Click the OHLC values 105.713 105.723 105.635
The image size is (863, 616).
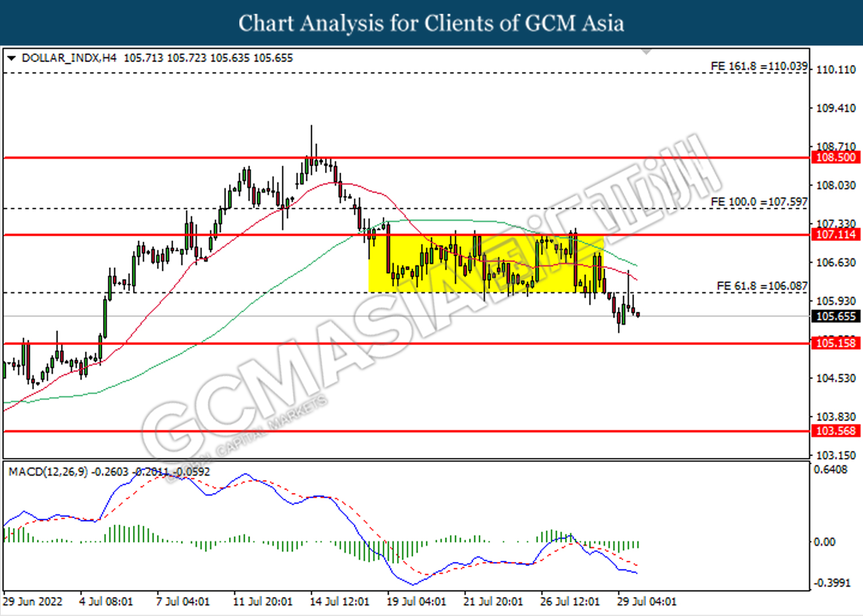coord(186,58)
